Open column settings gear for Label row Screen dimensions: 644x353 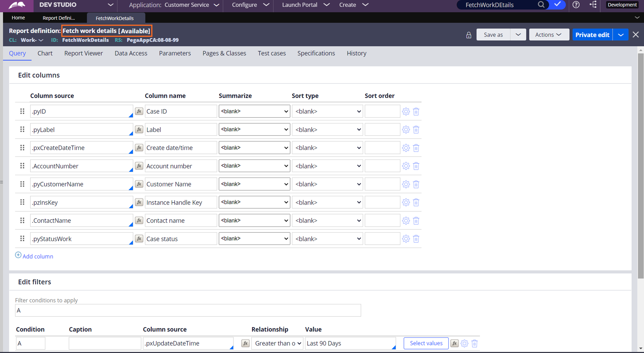[x=406, y=130]
